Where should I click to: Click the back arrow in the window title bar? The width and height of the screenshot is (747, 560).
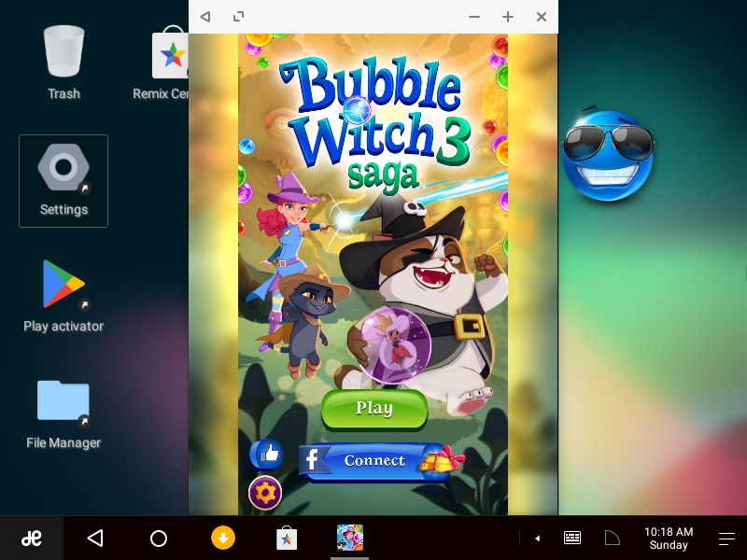click(x=205, y=17)
